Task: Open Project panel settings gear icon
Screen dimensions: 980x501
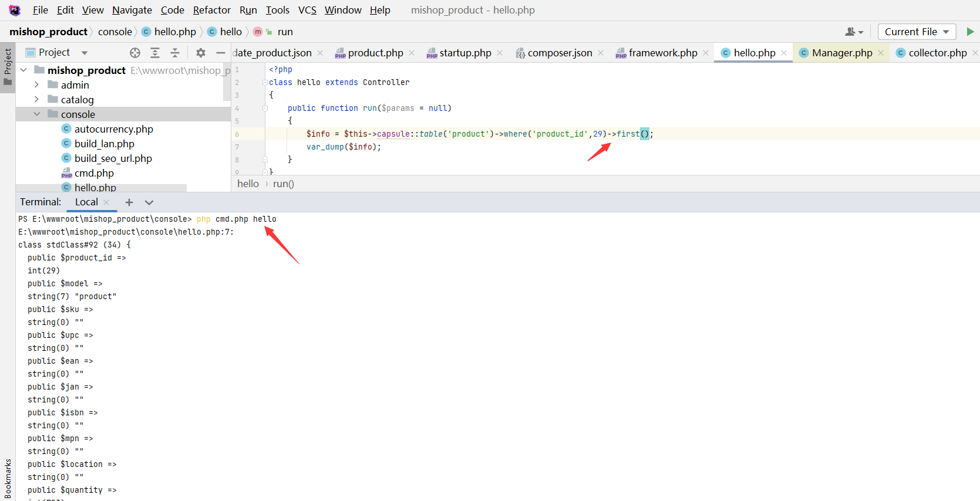Action: (201, 53)
